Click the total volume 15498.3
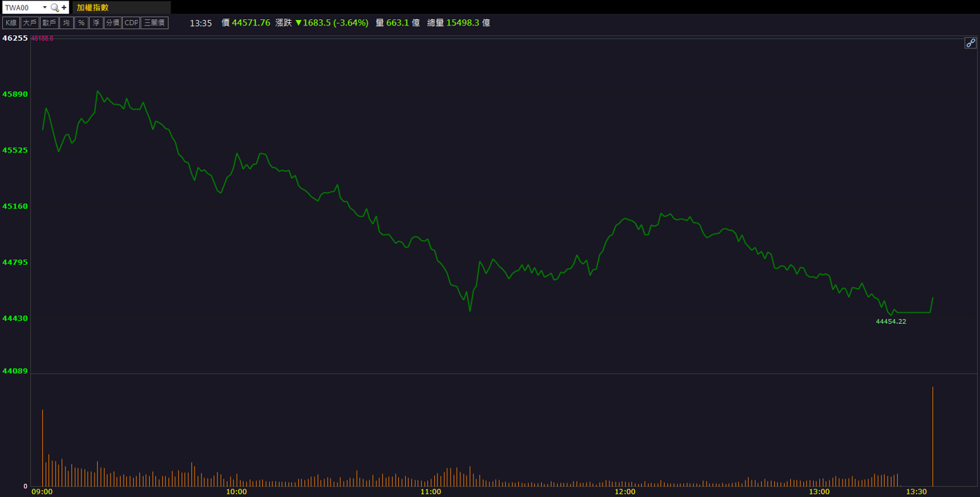Image resolution: width=980 pixels, height=497 pixels. 462,23
